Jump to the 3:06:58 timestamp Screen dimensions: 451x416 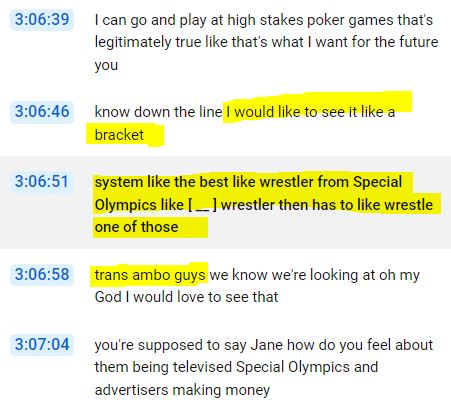click(x=42, y=275)
